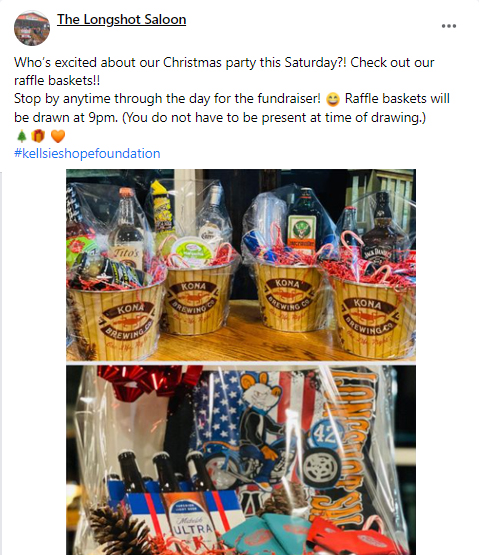Follow the #kellsieshopefoundation hashtag
This screenshot has height=555, width=479.
(x=87, y=154)
